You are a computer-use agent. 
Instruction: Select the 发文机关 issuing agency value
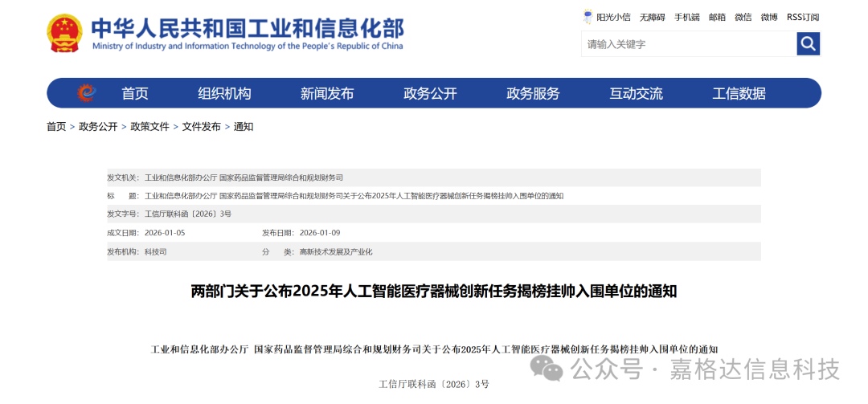coord(244,178)
